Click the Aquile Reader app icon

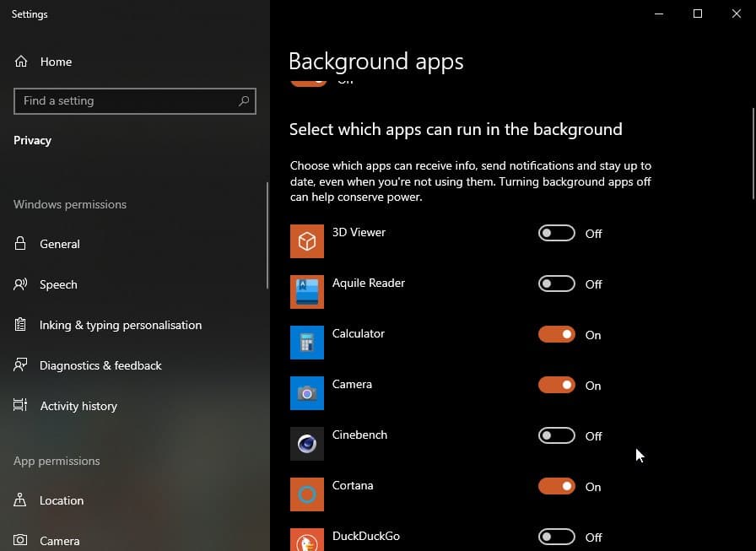pyautogui.click(x=307, y=292)
